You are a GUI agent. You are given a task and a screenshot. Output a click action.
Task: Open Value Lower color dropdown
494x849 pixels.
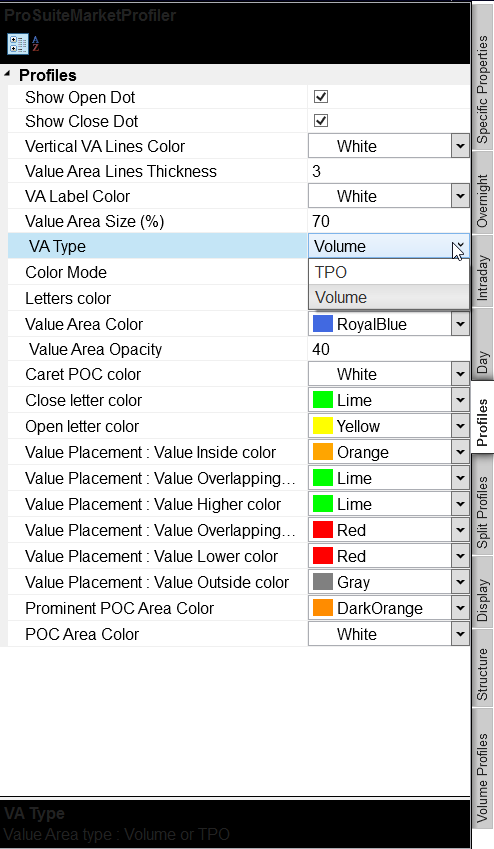tap(460, 556)
